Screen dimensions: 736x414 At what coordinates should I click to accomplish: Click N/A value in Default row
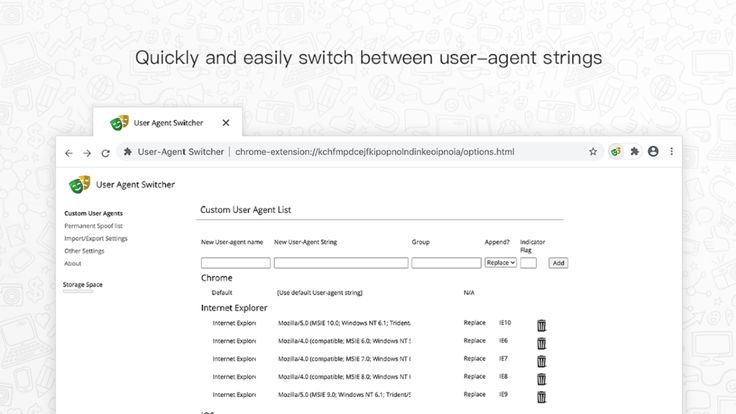pos(469,292)
